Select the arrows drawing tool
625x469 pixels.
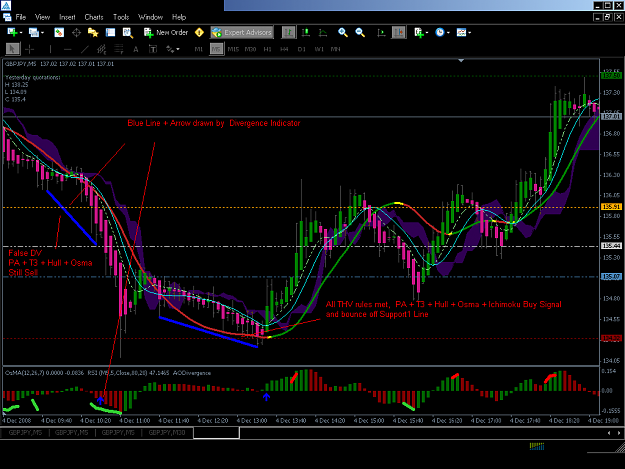click(x=170, y=49)
